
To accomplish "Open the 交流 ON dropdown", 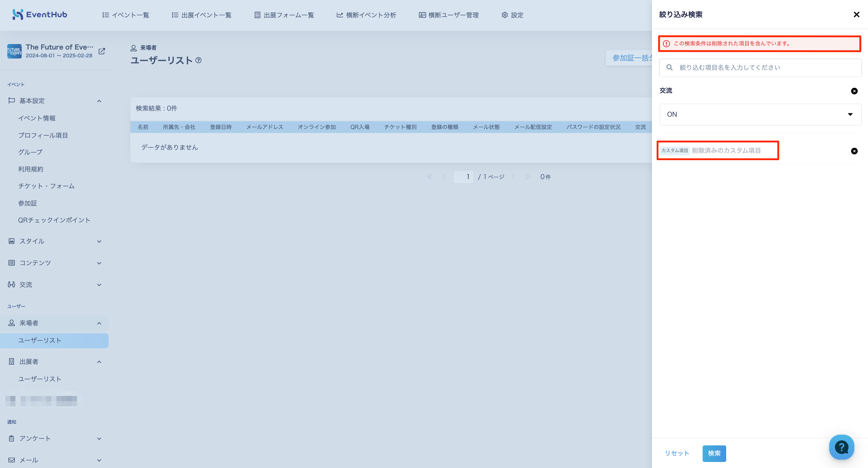I will click(x=760, y=115).
